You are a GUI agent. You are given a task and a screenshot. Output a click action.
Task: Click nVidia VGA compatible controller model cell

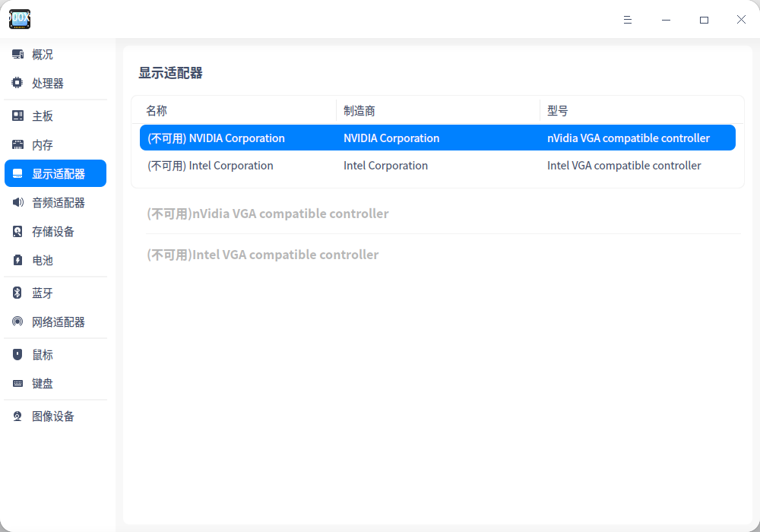tap(629, 138)
